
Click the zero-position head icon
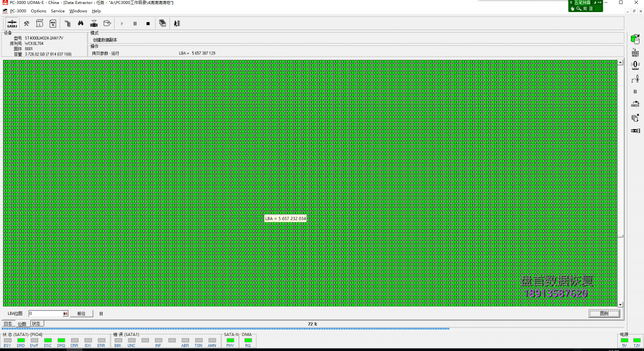pyautogui.click(x=635, y=65)
